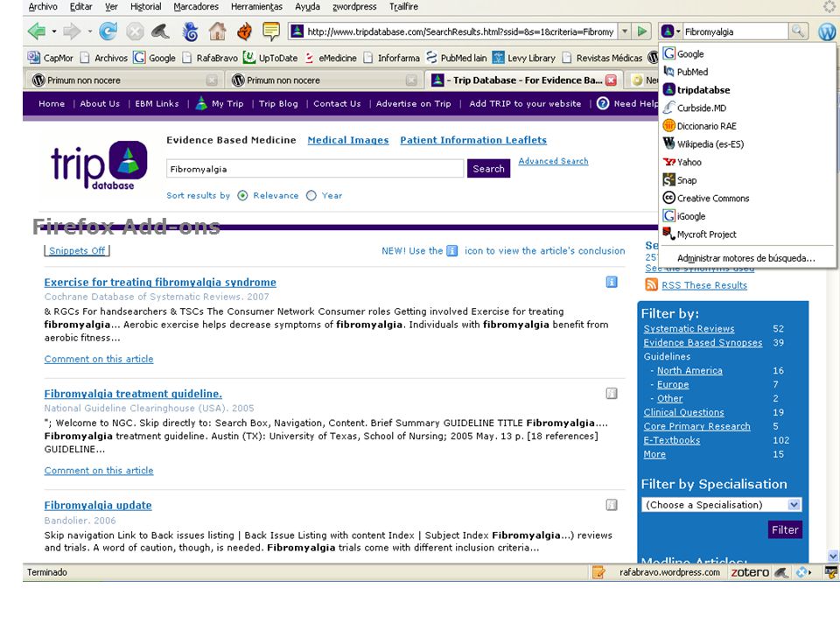The image size is (840, 630).
Task: Click the grey Forward arrow button
Action: tap(72, 31)
